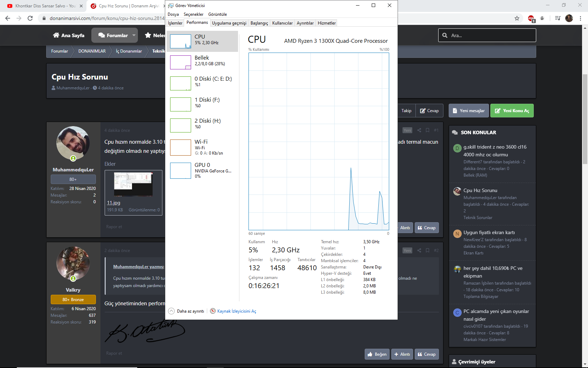The height and width of the screenshot is (368, 588).
Task: Click the browser back arrow
Action: [8, 18]
